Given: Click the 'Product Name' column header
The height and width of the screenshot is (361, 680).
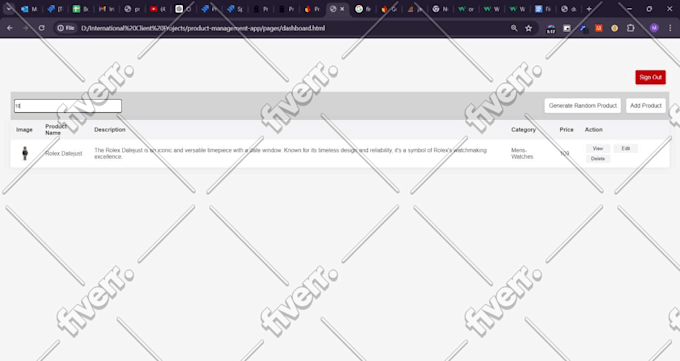Looking at the screenshot, I should pyautogui.click(x=56, y=130).
